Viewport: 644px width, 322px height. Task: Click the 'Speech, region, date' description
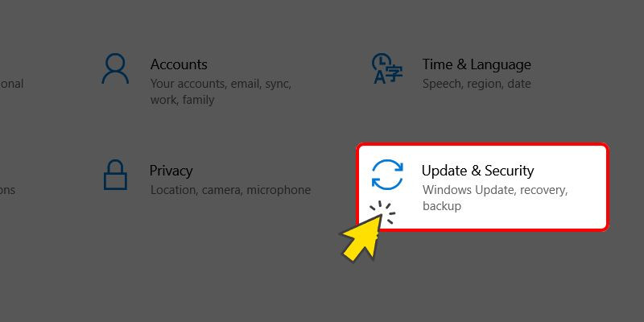tap(477, 84)
